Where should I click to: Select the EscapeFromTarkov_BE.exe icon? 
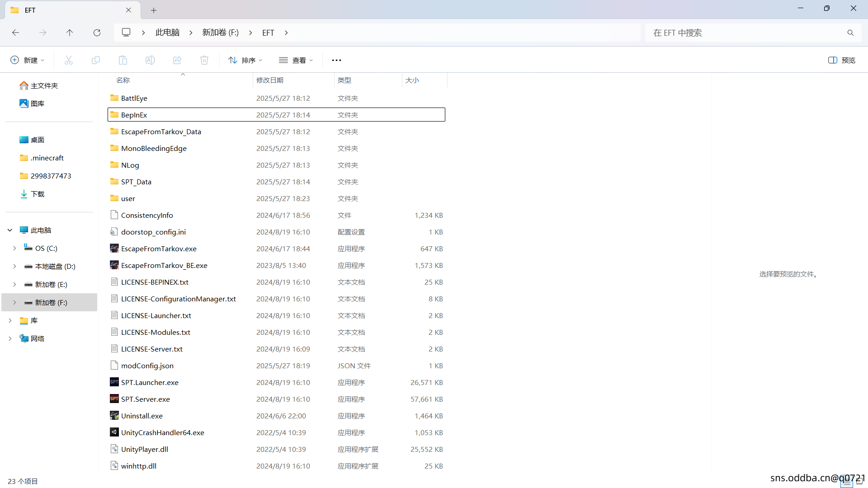tap(114, 265)
